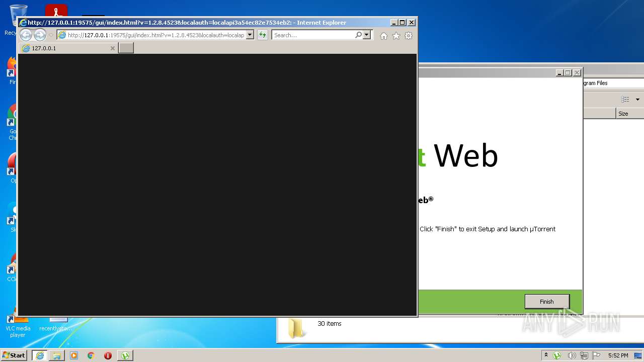Open IE Tools gear menu

[409, 36]
